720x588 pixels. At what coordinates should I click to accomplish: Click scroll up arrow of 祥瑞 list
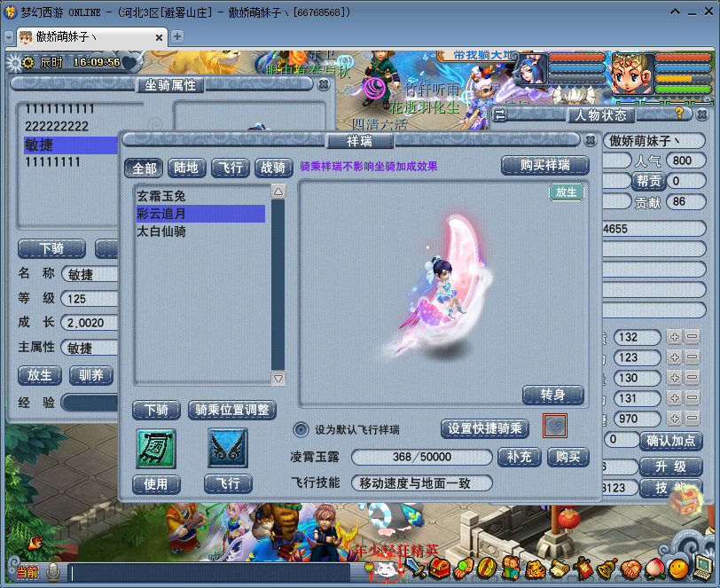click(x=278, y=191)
